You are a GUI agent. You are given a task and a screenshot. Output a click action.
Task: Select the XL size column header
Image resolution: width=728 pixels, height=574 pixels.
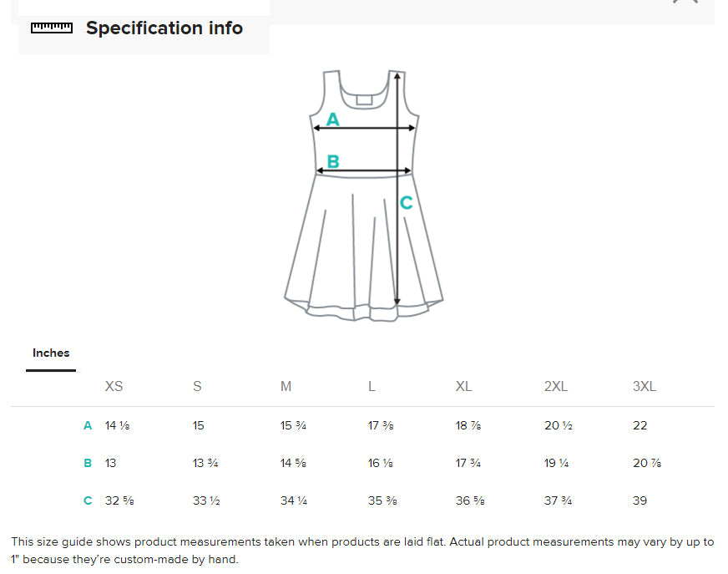tap(464, 386)
